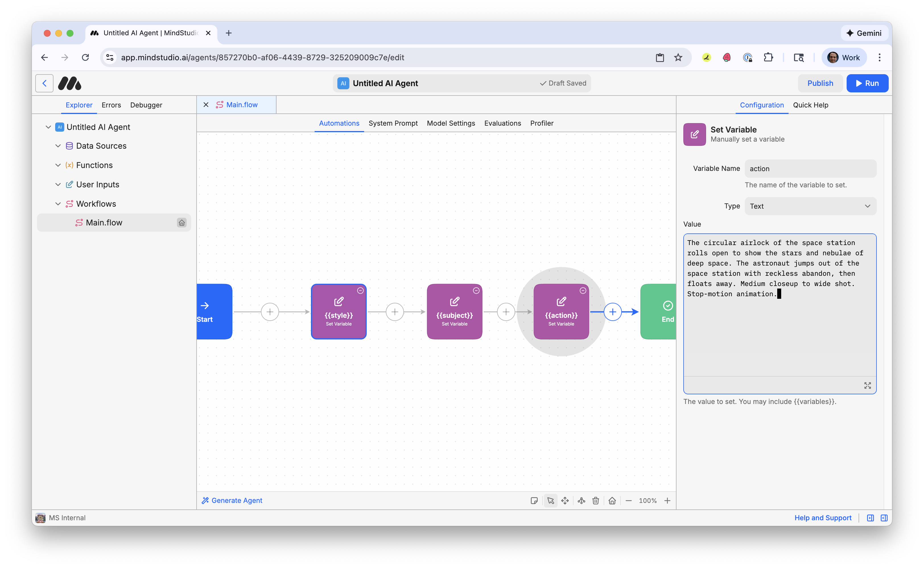The height and width of the screenshot is (568, 924).
Task: Zoom in with canvas plus icon
Action: click(667, 501)
